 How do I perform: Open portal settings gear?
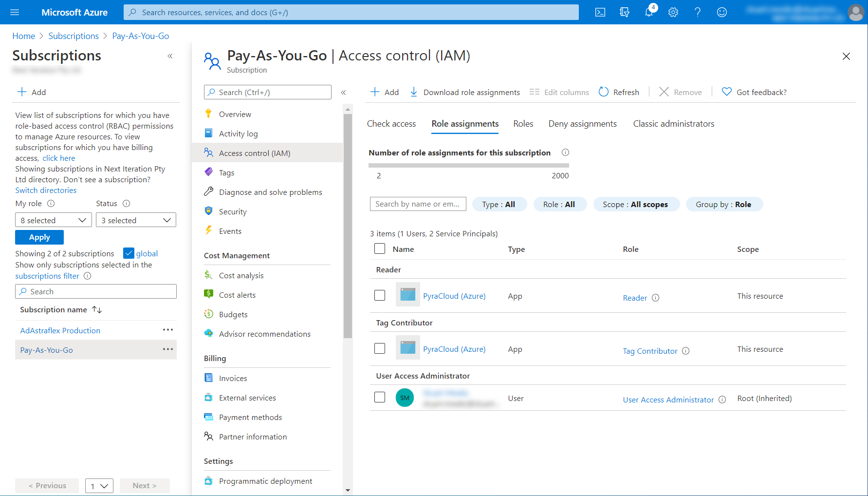click(673, 12)
